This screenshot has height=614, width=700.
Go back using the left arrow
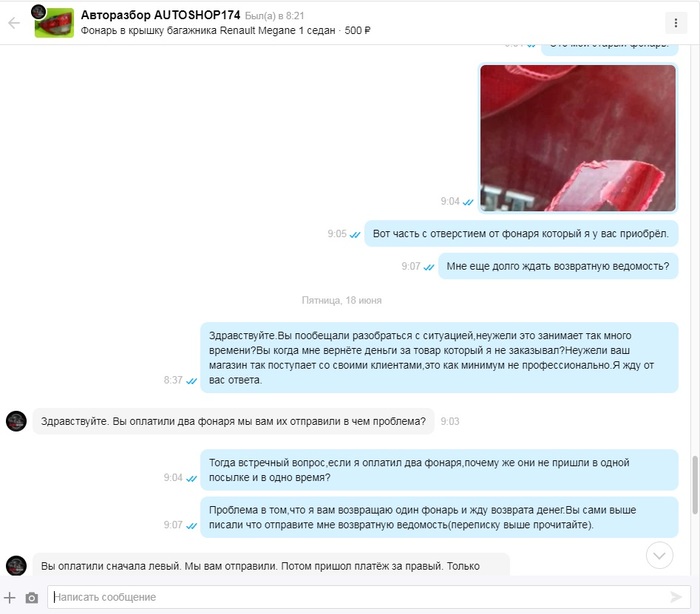pyautogui.click(x=14, y=23)
